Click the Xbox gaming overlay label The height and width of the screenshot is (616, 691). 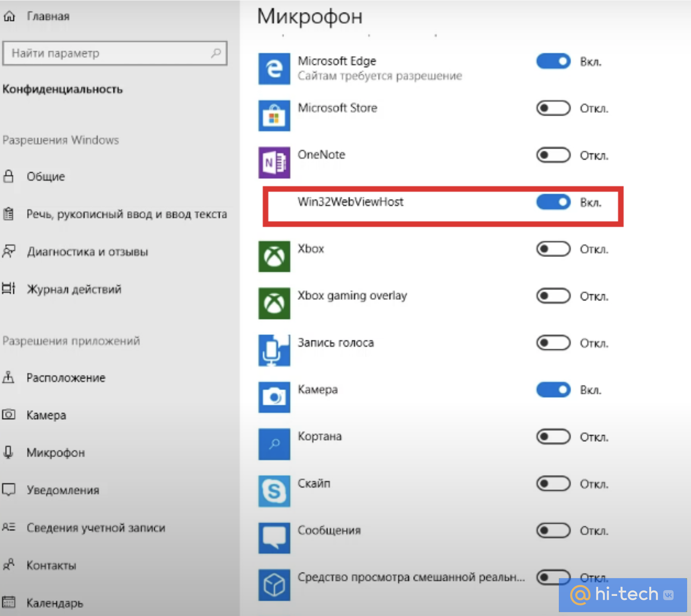point(352,296)
